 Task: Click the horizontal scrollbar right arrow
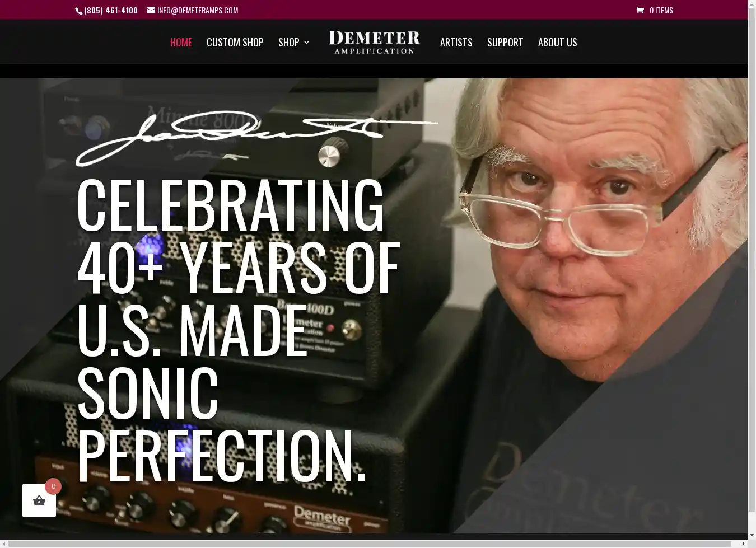click(744, 544)
